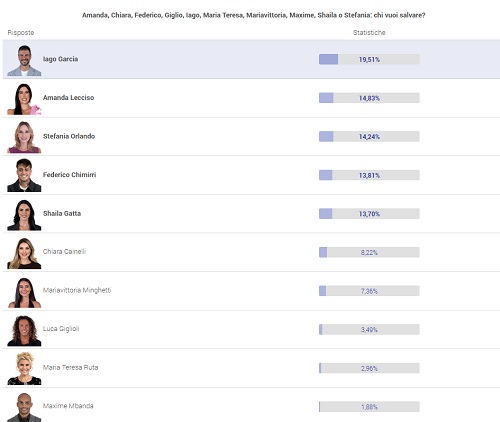Click Luca Giglioli's portrait photo

24,331
